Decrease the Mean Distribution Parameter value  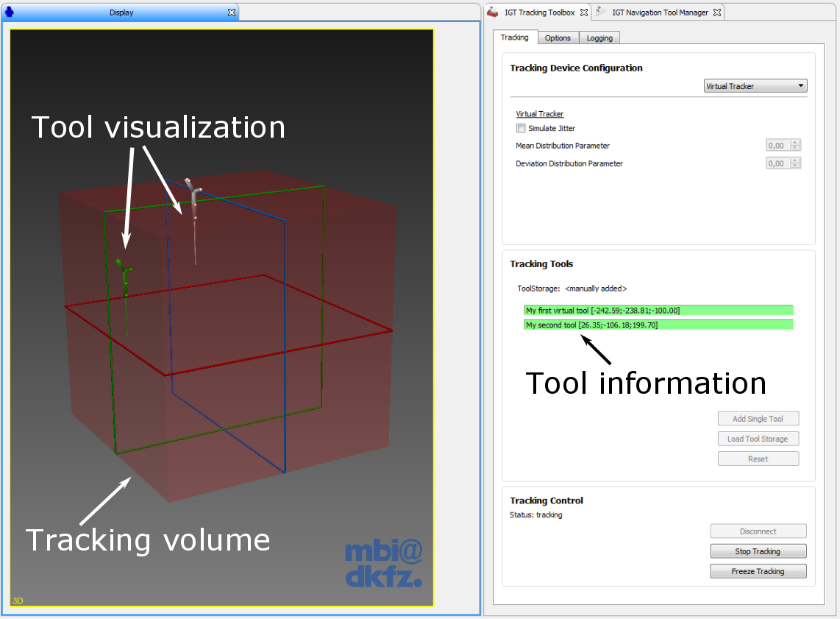pyautogui.click(x=796, y=149)
